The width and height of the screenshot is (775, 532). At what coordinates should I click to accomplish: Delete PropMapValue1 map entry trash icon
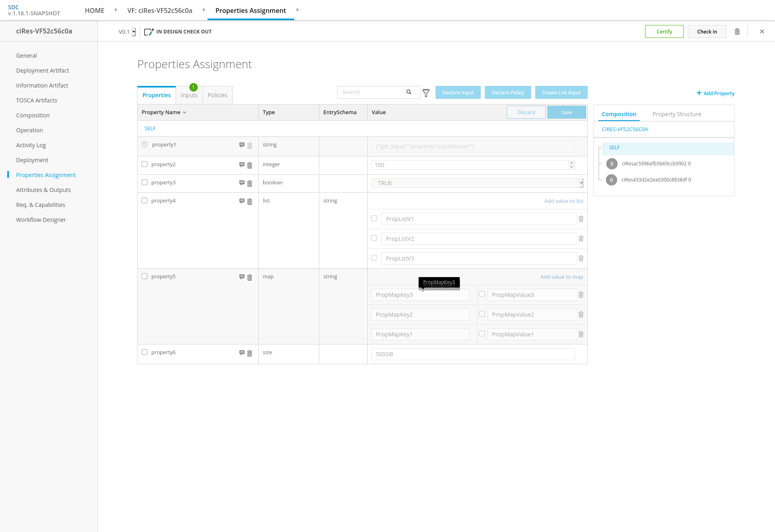tap(581, 334)
